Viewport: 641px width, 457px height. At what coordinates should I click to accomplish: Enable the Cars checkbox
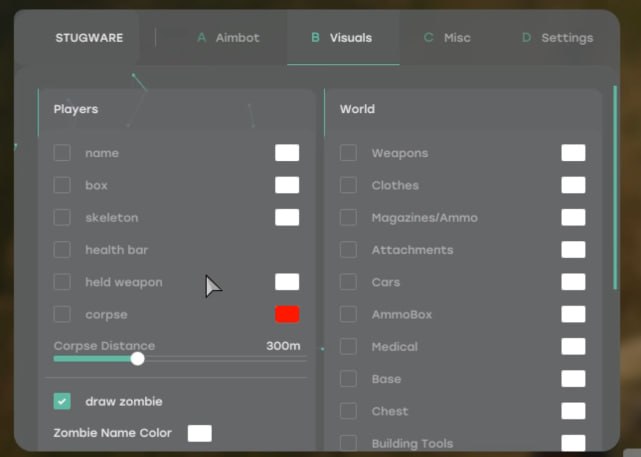tap(348, 282)
